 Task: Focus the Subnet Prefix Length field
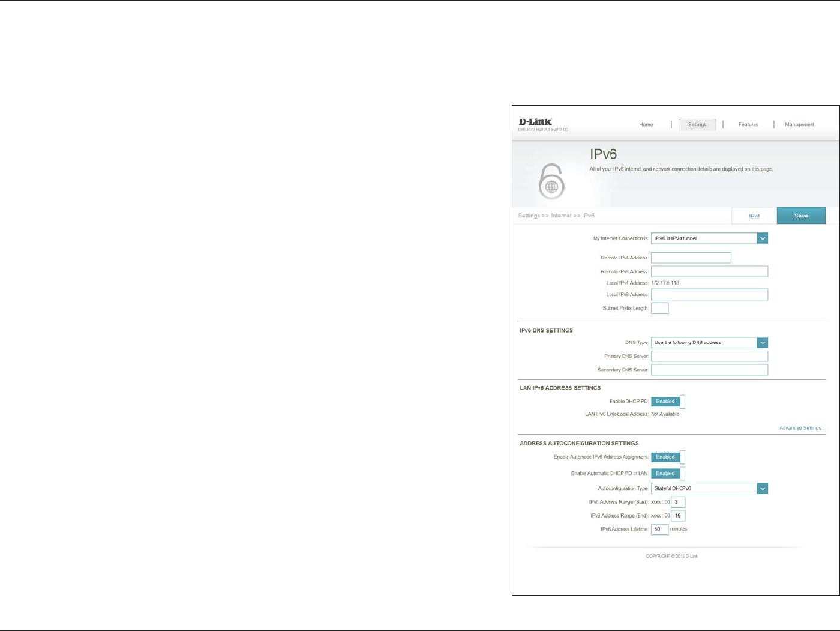click(x=660, y=308)
